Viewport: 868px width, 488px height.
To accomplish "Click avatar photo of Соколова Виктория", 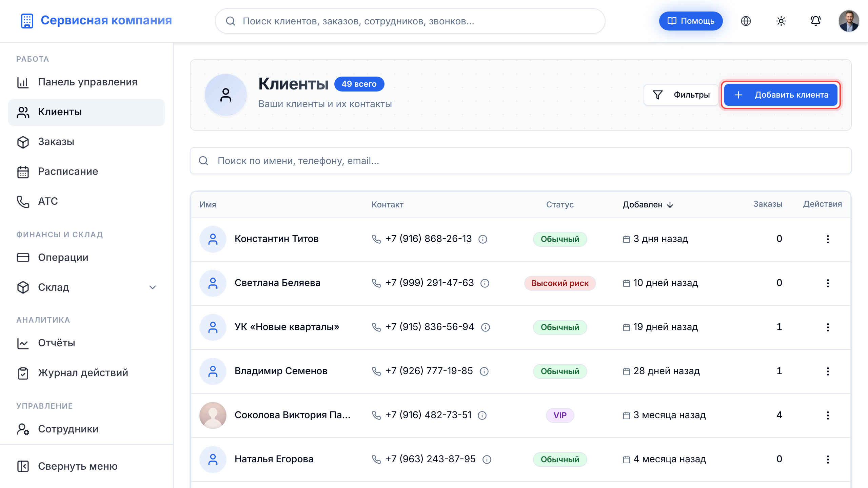I will point(213,415).
